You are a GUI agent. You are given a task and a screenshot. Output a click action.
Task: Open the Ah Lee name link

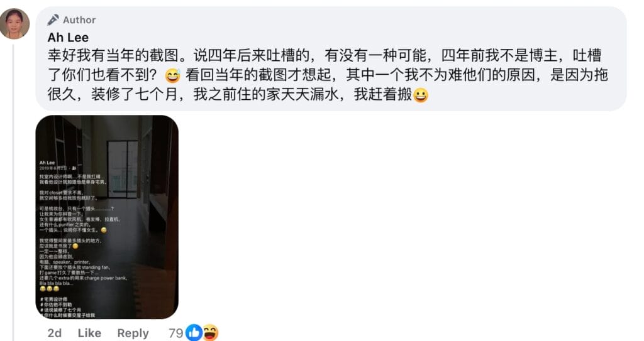point(68,37)
